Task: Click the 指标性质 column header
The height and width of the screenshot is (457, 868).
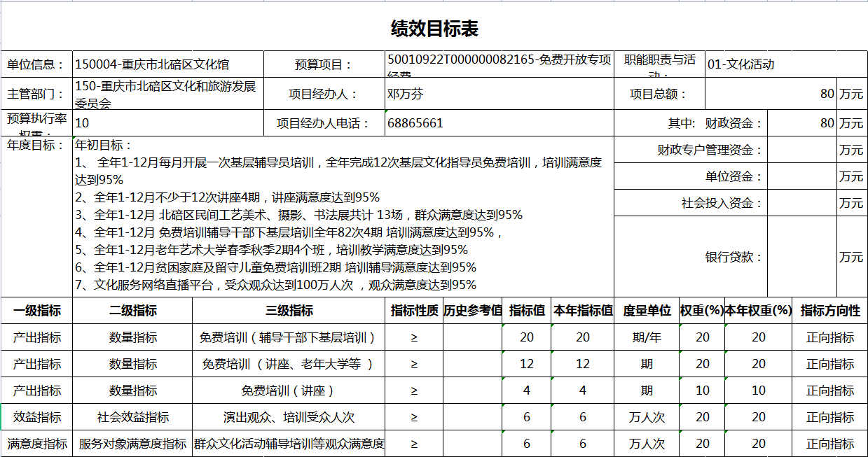Action: pyautogui.click(x=414, y=311)
